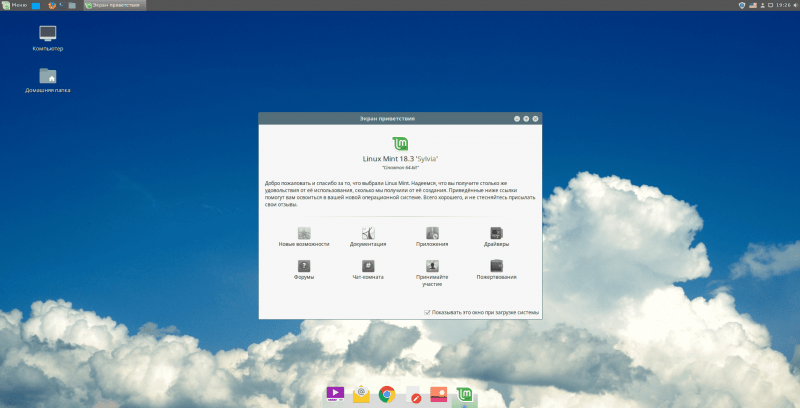Click the update manager shield in tray
The height and width of the screenshot is (408, 800).
click(x=742, y=5)
